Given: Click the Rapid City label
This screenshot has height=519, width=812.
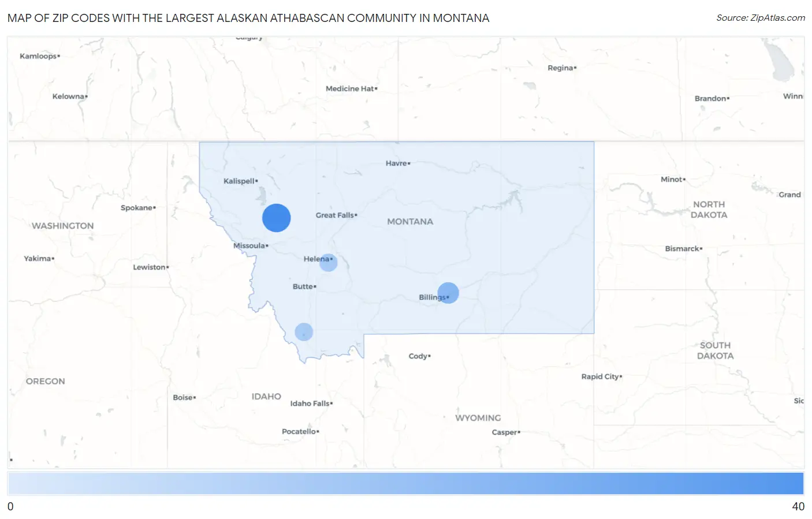Looking at the screenshot, I should coord(601,376).
